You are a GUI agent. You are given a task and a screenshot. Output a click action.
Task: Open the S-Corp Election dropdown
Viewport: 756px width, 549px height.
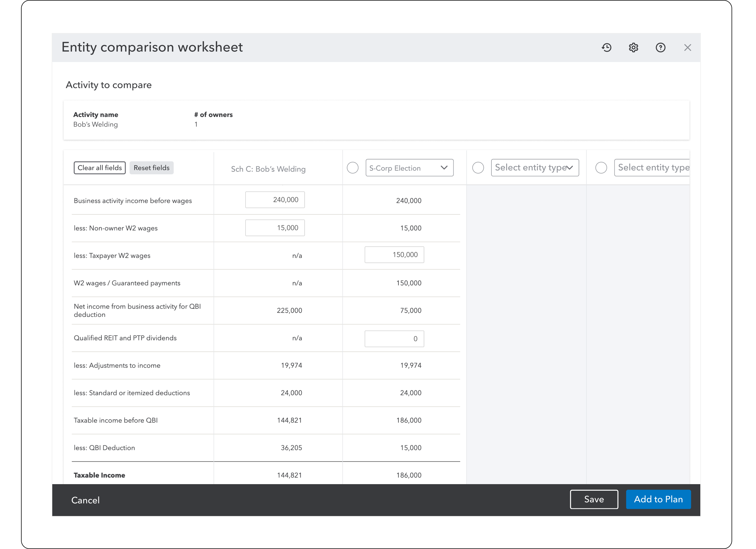tap(409, 168)
